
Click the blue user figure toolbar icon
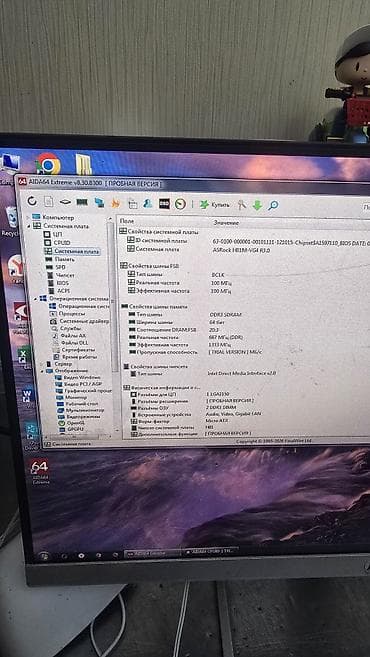(x=147, y=204)
